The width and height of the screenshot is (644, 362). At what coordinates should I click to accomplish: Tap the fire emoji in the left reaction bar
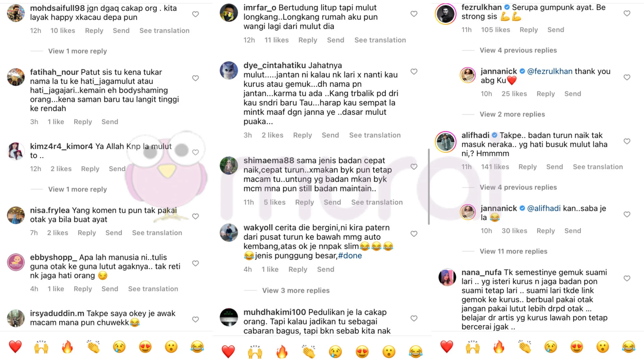pos(67,347)
